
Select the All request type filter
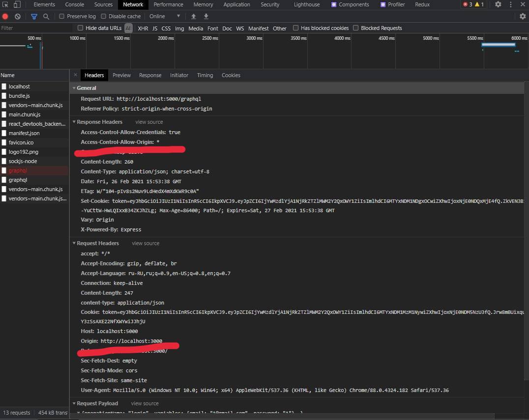(x=128, y=28)
